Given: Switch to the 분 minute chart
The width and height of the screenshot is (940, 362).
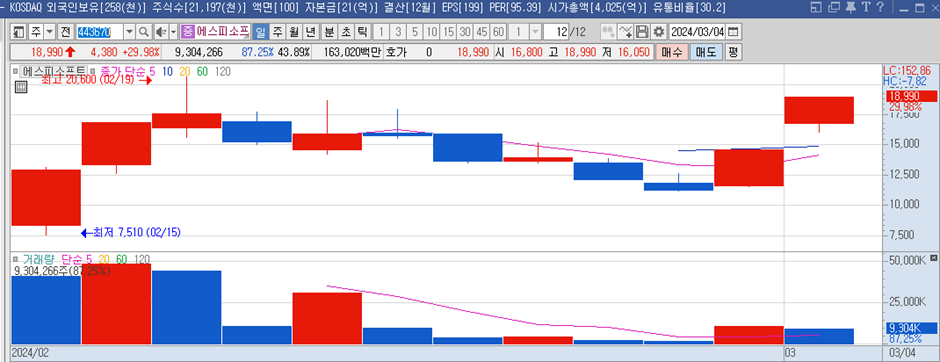Looking at the screenshot, I should (x=329, y=32).
